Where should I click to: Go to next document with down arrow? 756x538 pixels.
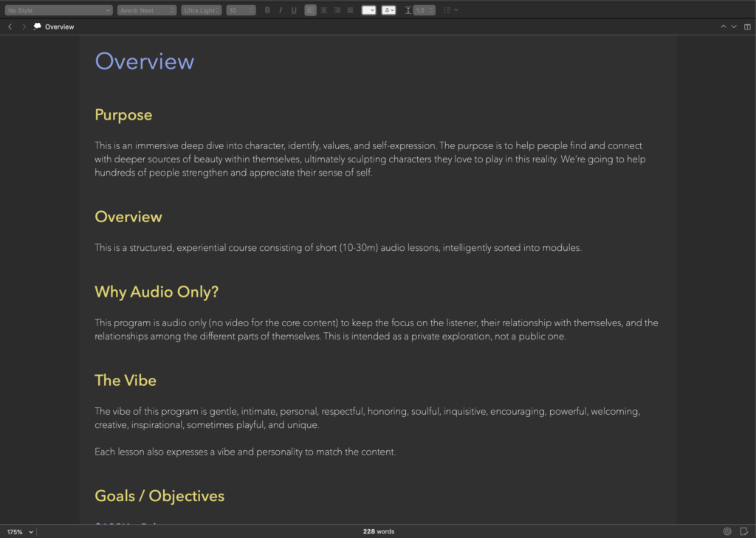(734, 27)
